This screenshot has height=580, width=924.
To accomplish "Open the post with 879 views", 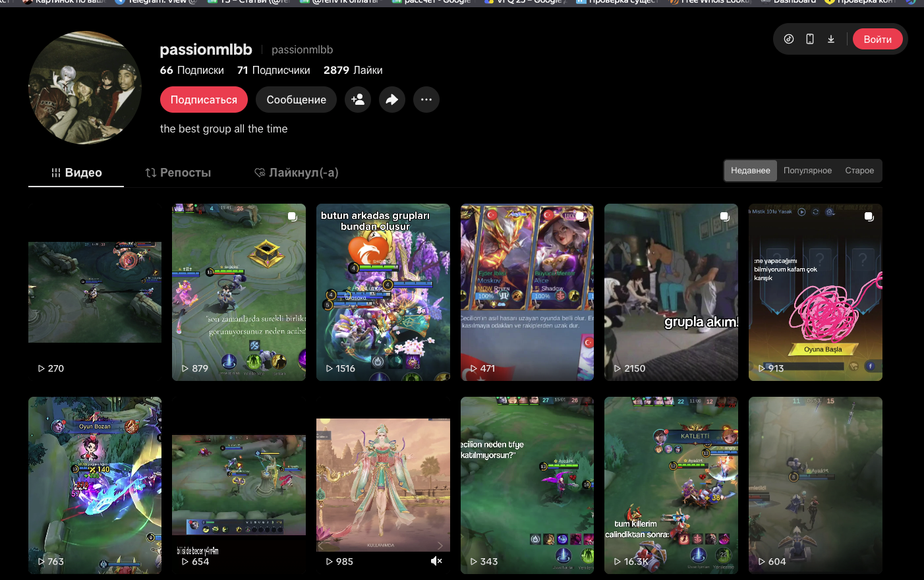I will 239,292.
